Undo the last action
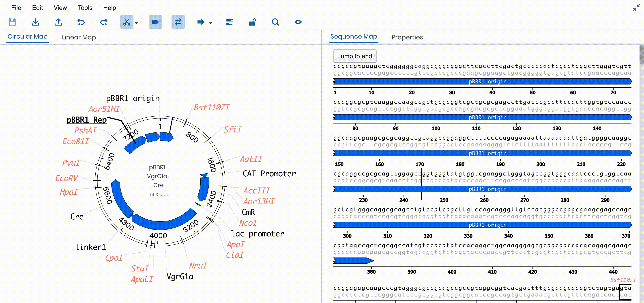 point(81,22)
